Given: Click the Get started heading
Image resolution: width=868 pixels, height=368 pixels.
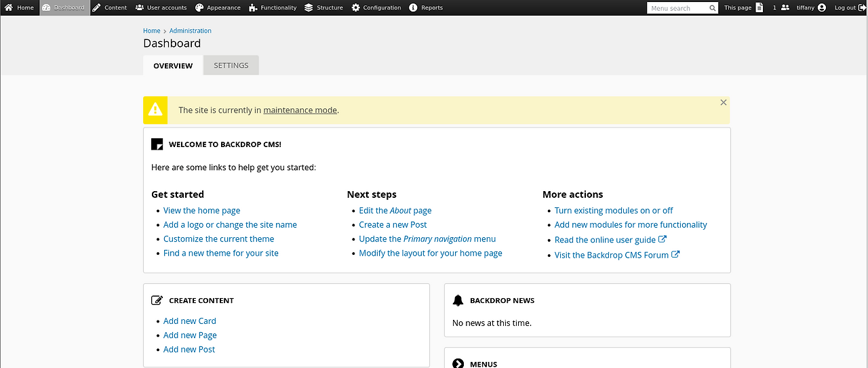Looking at the screenshot, I should pos(178,195).
